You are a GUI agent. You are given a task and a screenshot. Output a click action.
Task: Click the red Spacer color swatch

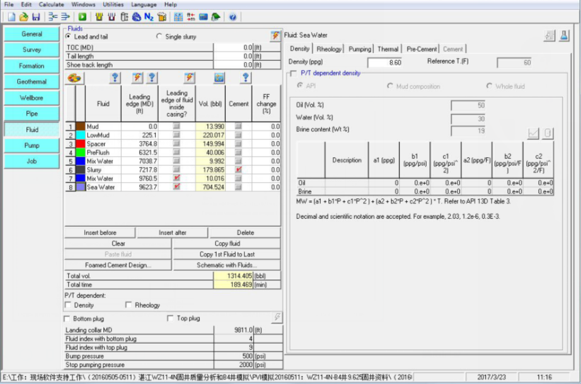pos(80,144)
